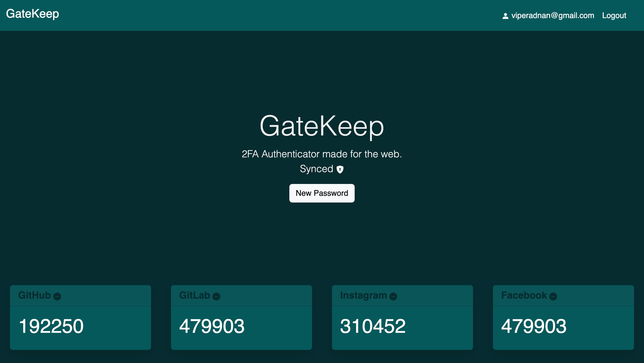The width and height of the screenshot is (644, 363).
Task: Copy the GitHub code 192250
Action: [51, 326]
